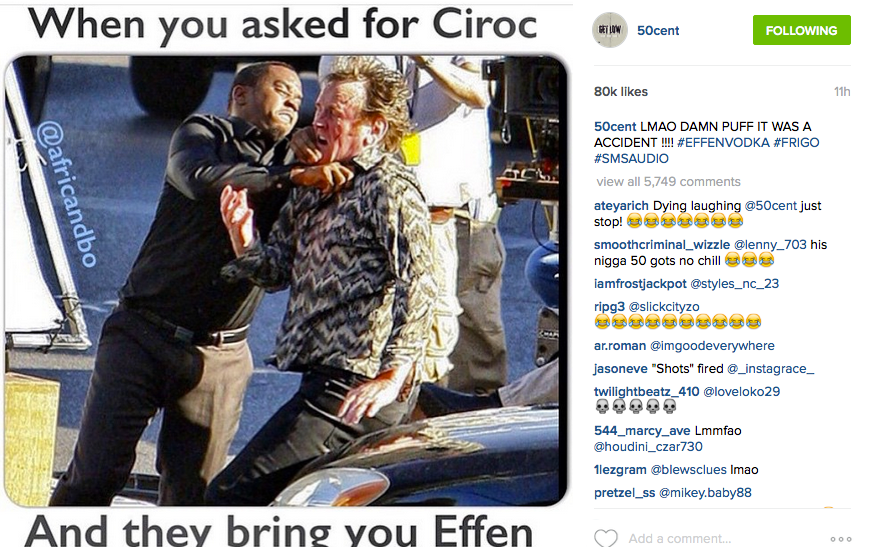Open the @houdini_czar730 mention
The image size is (869, 547).
pos(648,447)
